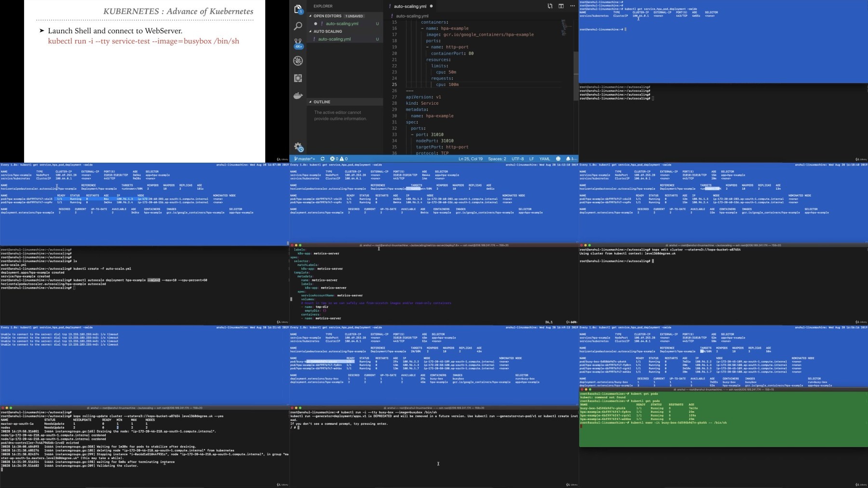Open Source Control with the 4K+ badge
868x488 pixels.
point(298,43)
